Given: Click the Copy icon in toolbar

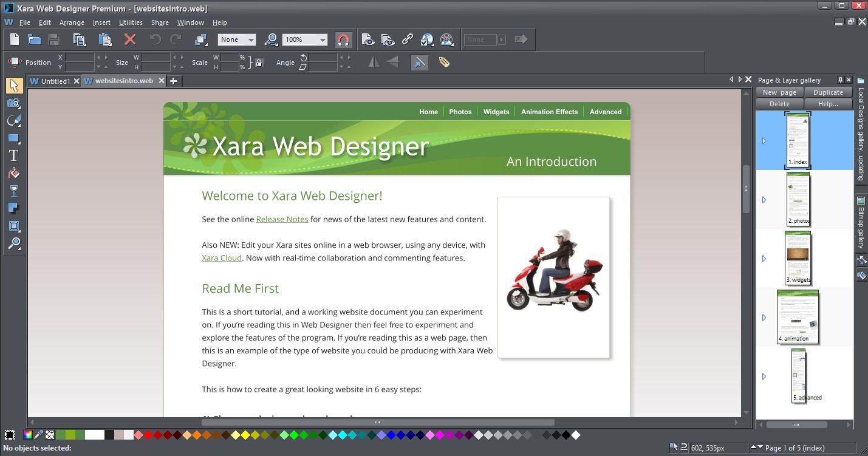Looking at the screenshot, I should click(x=80, y=39).
